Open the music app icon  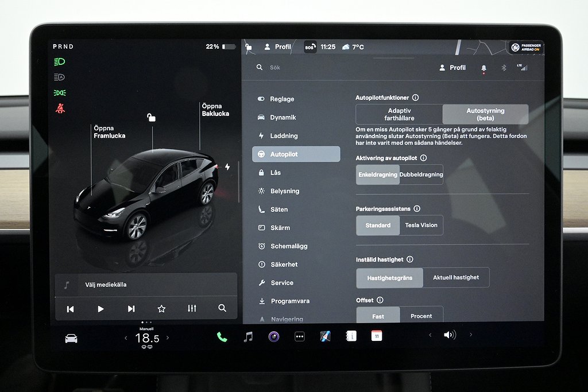coord(248,336)
